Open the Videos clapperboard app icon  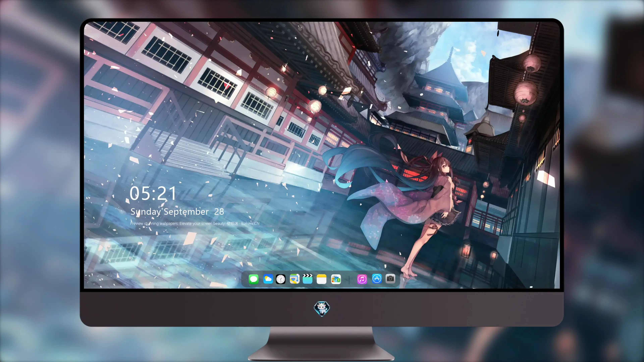[x=308, y=279]
